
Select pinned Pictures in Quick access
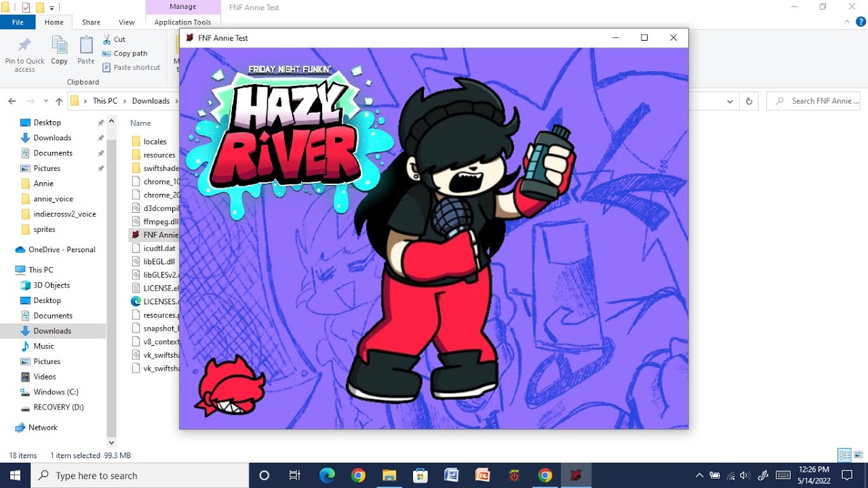coord(47,168)
